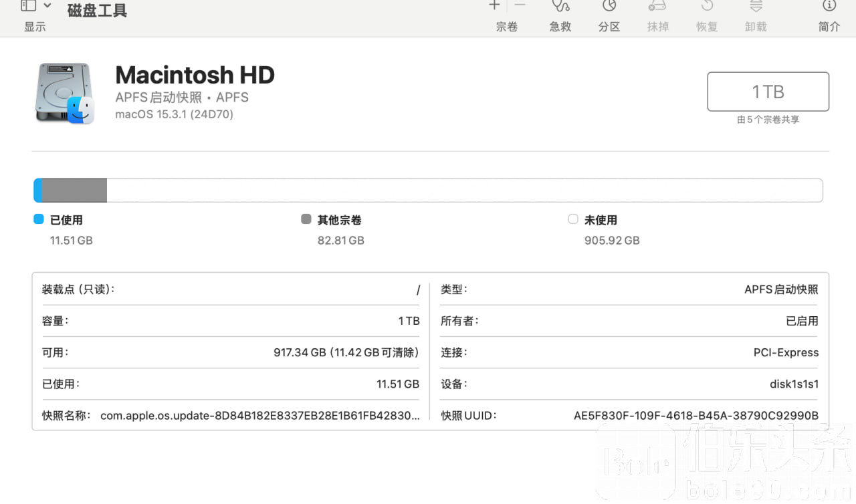Open the Partition (分区) pie icon

[x=609, y=7]
